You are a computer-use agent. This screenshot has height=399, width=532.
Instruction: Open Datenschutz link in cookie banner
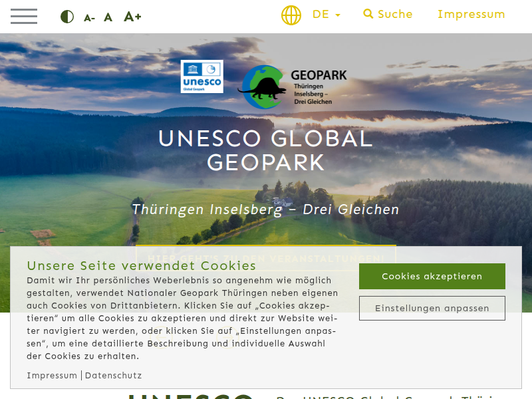click(113, 375)
